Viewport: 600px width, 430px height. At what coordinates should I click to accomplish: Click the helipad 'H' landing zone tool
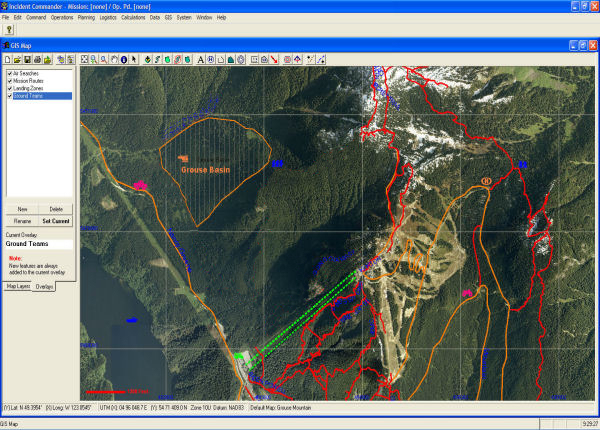click(x=210, y=59)
